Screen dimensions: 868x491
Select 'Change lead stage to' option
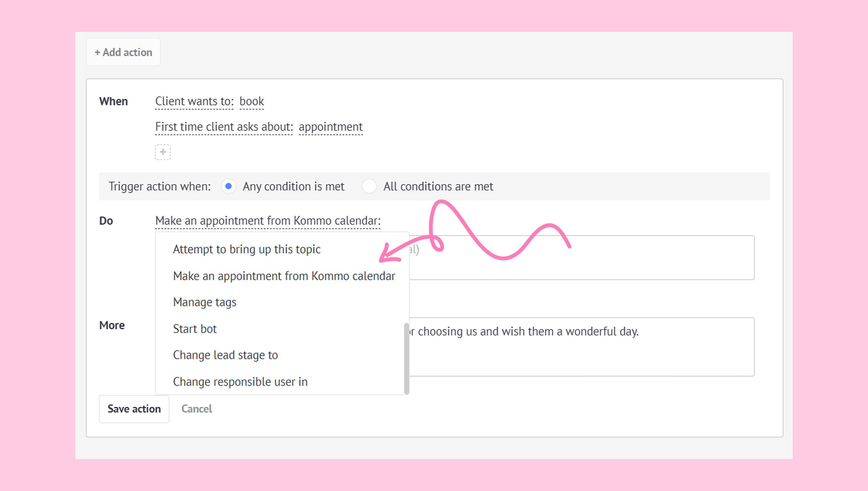coord(225,355)
